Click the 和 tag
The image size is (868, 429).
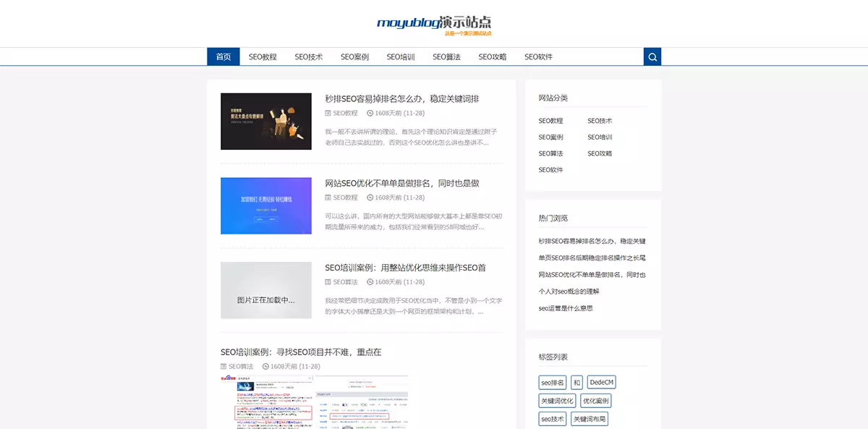[576, 382]
